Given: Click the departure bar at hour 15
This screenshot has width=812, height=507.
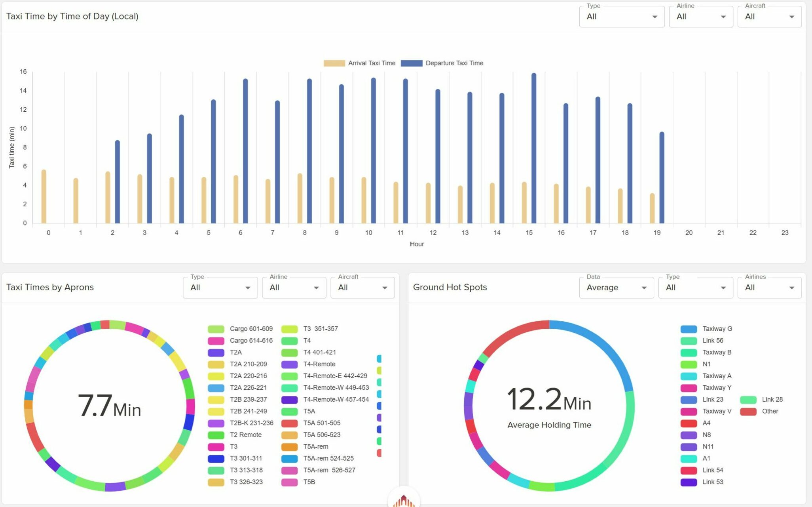Looking at the screenshot, I should coord(534,148).
